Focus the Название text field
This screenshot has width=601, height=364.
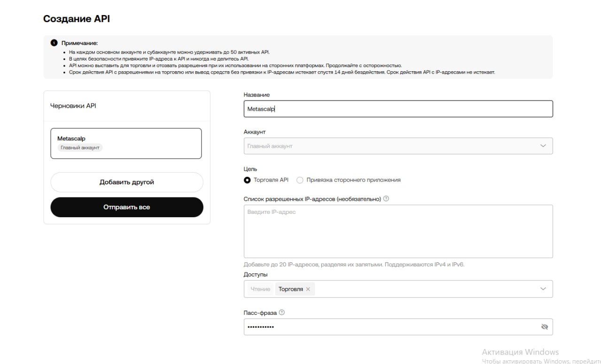[x=398, y=109]
